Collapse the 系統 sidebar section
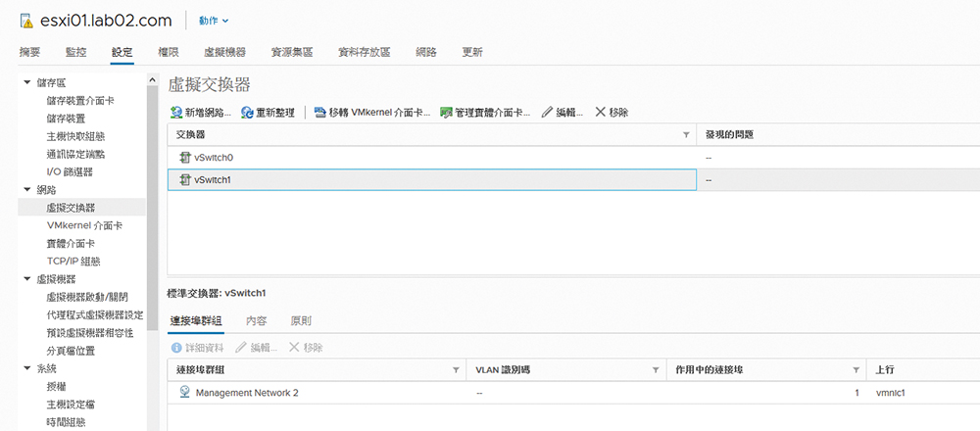Image resolution: width=980 pixels, height=431 pixels. pyautogui.click(x=26, y=368)
